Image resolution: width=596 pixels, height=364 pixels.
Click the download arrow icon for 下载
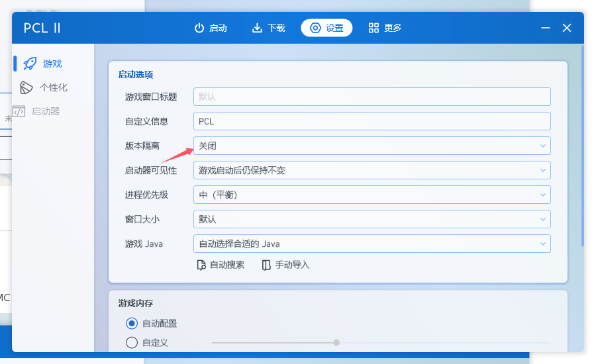coord(257,28)
